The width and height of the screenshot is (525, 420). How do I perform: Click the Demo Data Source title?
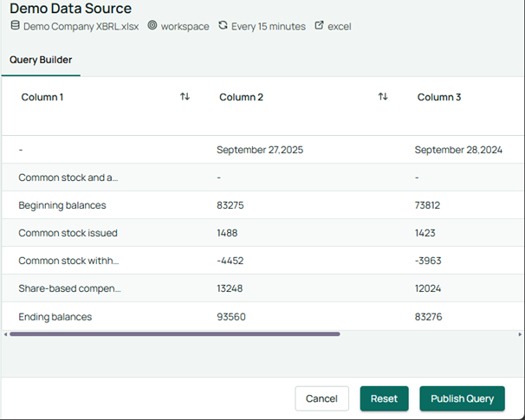[70, 9]
